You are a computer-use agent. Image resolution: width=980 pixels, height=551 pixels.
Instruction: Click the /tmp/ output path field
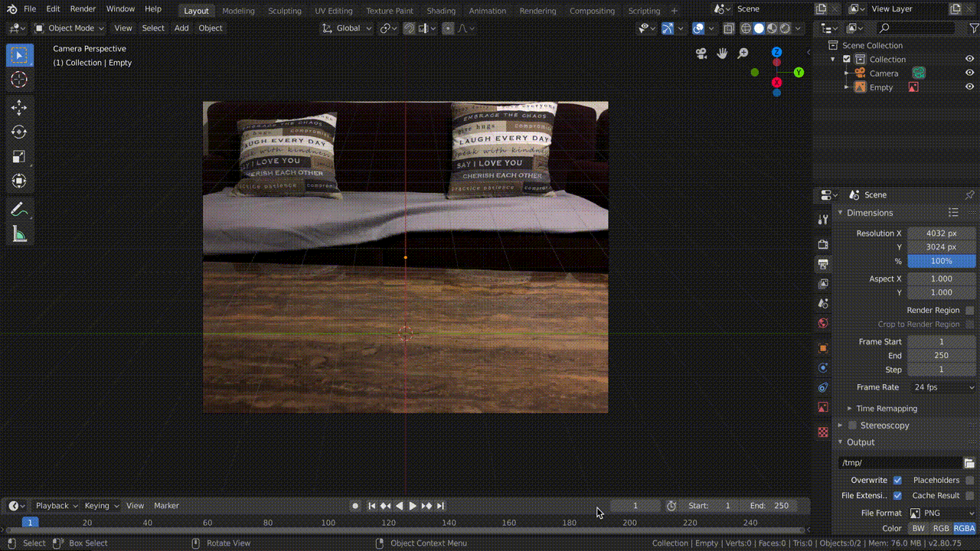[x=900, y=463]
